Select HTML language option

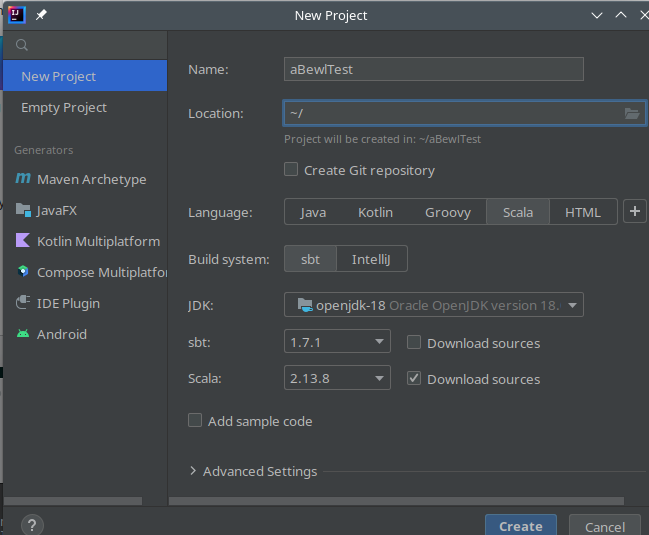pyautogui.click(x=583, y=212)
